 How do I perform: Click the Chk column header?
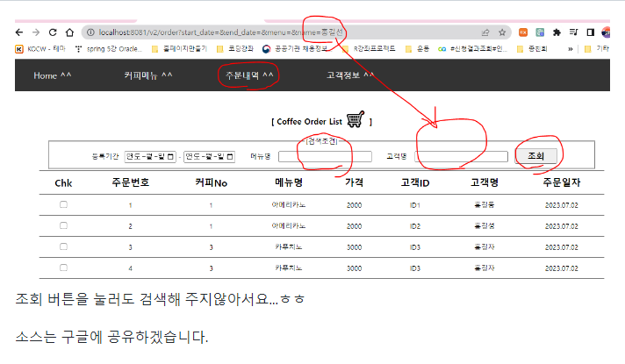point(63,183)
